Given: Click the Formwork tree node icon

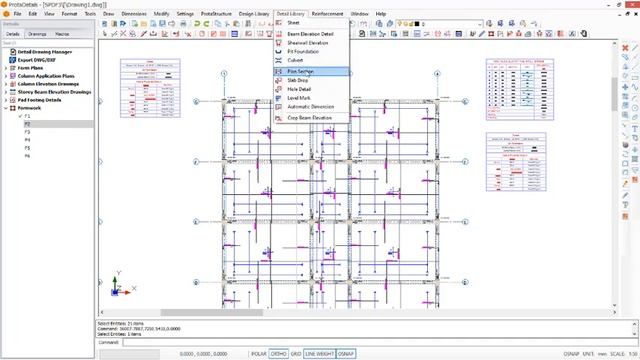Looking at the screenshot, I should pos(13,108).
